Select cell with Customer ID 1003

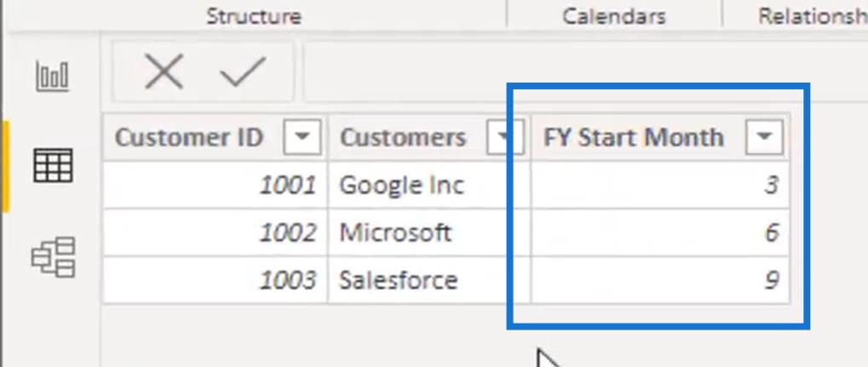click(216, 280)
